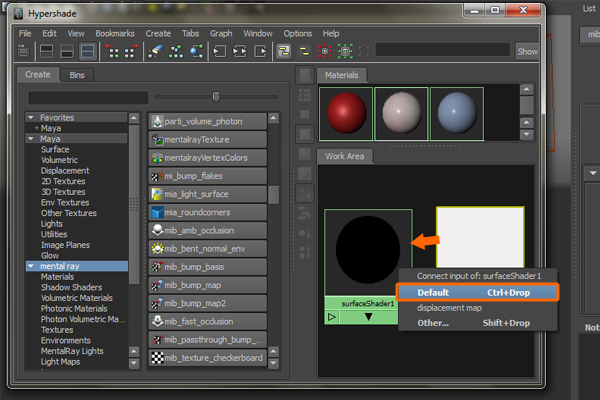The width and height of the screenshot is (600, 400).
Task: Click the mib_amb_occlusion node icon
Action: [x=157, y=231]
